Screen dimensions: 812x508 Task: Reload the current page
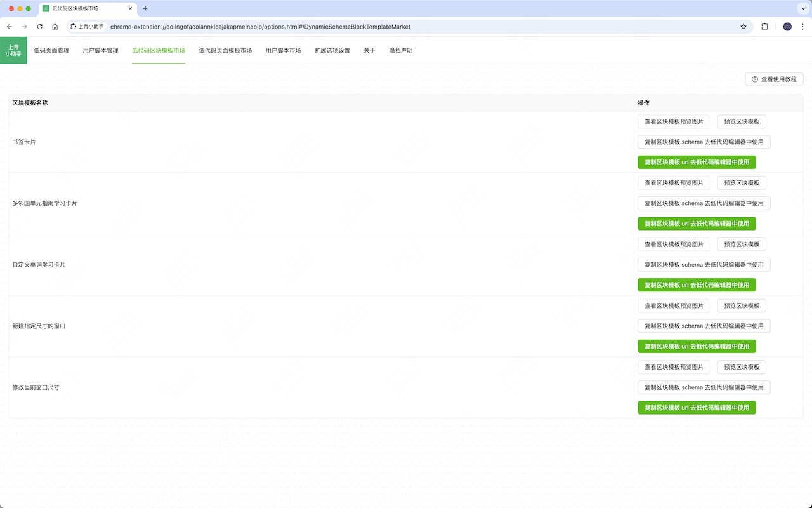coord(39,27)
